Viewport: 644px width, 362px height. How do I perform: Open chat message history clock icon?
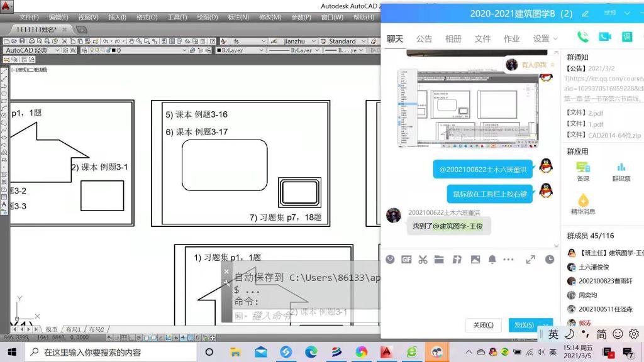point(550,260)
